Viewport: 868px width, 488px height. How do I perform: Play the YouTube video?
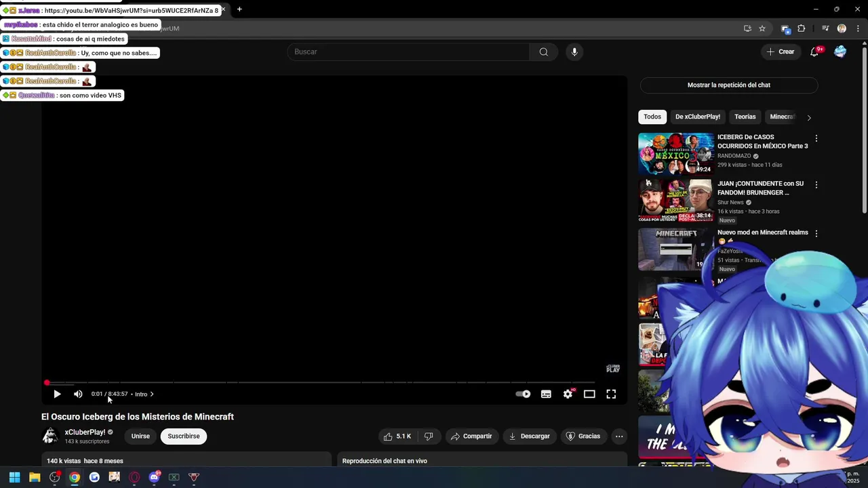(57, 394)
